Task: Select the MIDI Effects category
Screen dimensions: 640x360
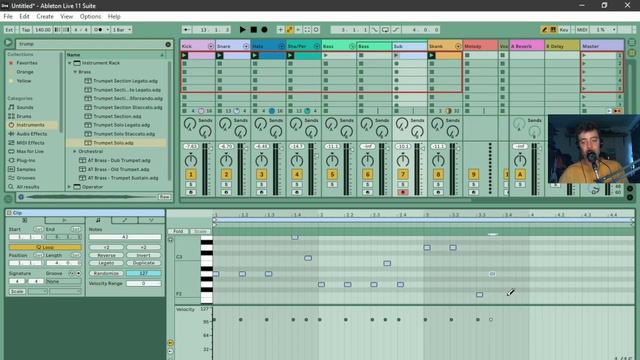Action: pyautogui.click(x=30, y=142)
